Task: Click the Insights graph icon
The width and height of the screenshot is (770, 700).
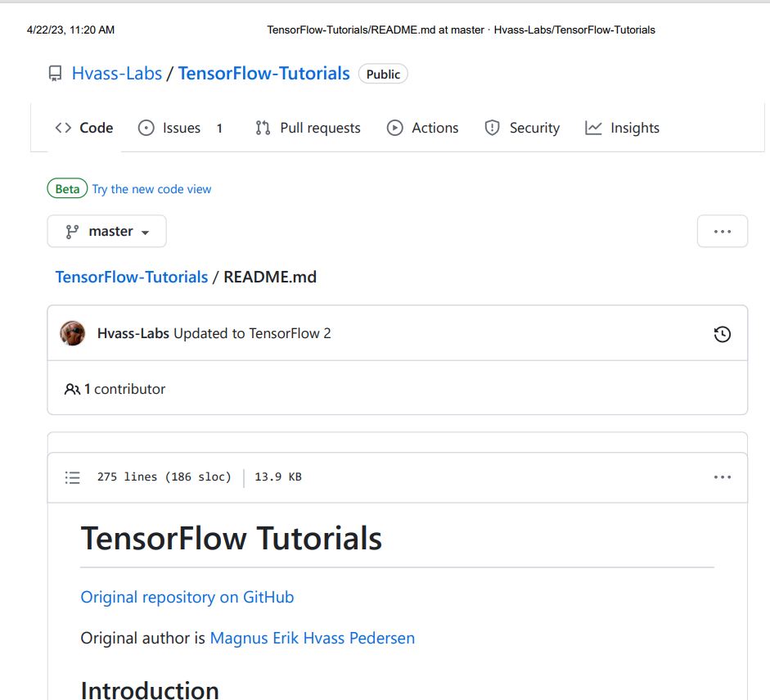Action: (593, 128)
